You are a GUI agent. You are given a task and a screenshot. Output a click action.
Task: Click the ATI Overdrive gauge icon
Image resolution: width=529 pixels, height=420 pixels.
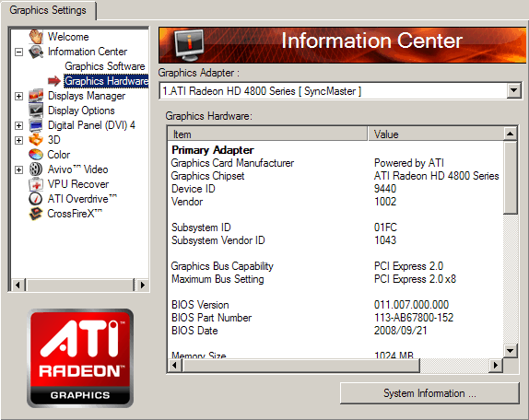point(36,199)
